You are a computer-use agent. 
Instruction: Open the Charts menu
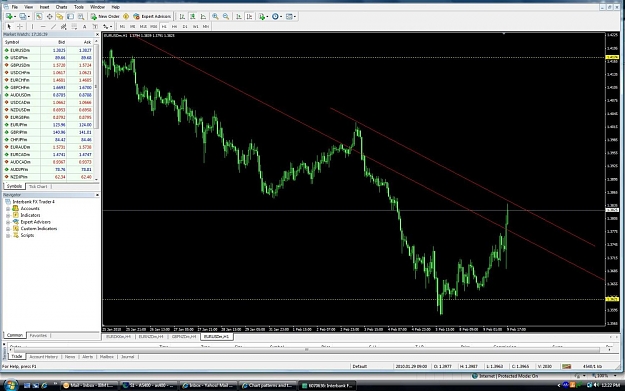(61, 7)
